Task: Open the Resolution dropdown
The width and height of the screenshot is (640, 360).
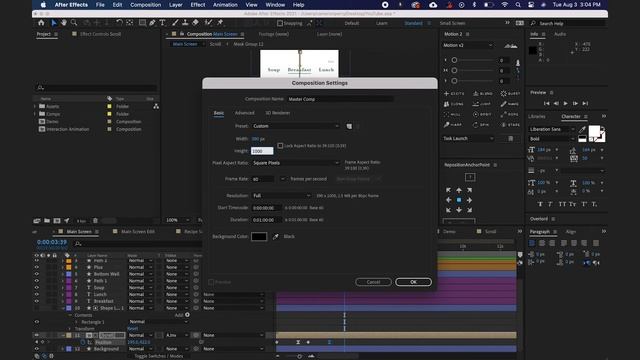Action: pos(281,196)
